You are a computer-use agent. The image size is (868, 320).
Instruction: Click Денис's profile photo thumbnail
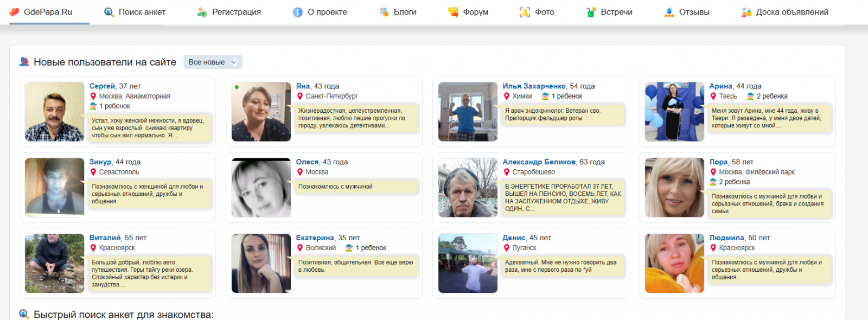[x=468, y=264]
